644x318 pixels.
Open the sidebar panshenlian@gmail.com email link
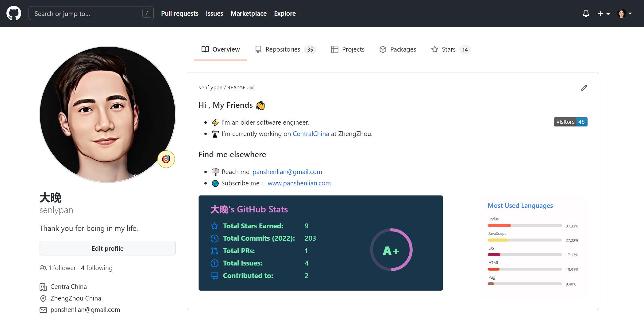point(85,310)
